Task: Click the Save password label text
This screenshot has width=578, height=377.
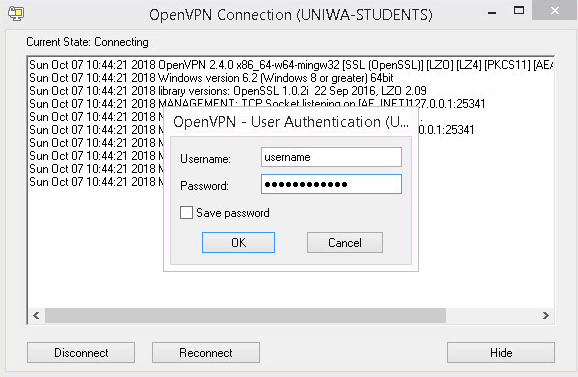Action: (x=233, y=213)
